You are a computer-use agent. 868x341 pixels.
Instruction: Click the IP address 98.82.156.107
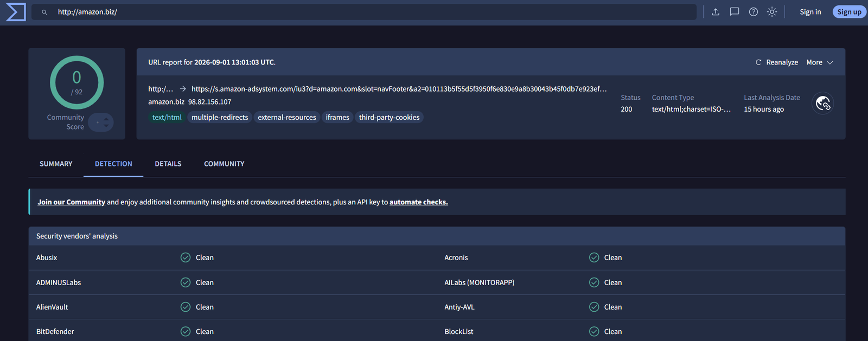[x=209, y=102]
